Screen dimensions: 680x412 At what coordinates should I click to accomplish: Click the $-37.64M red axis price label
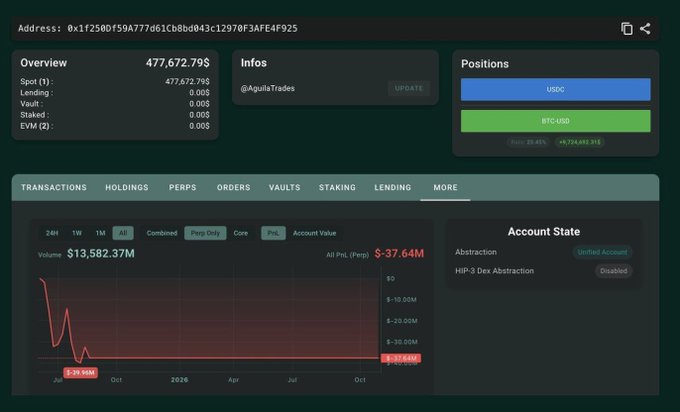(x=401, y=358)
